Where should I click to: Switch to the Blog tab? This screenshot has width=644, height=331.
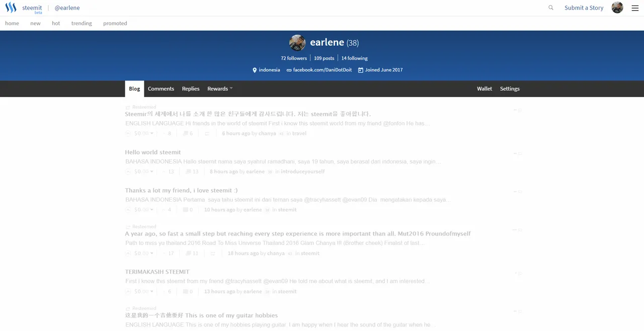click(x=134, y=89)
